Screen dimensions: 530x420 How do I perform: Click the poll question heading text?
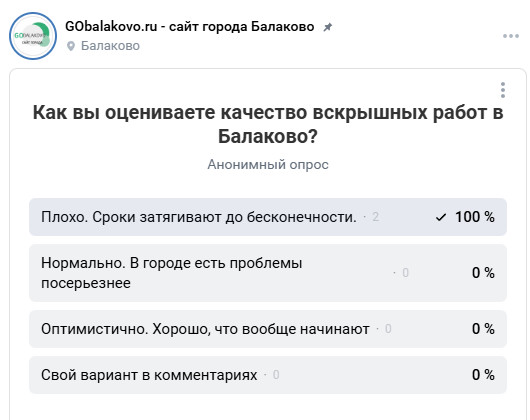[x=268, y=124]
